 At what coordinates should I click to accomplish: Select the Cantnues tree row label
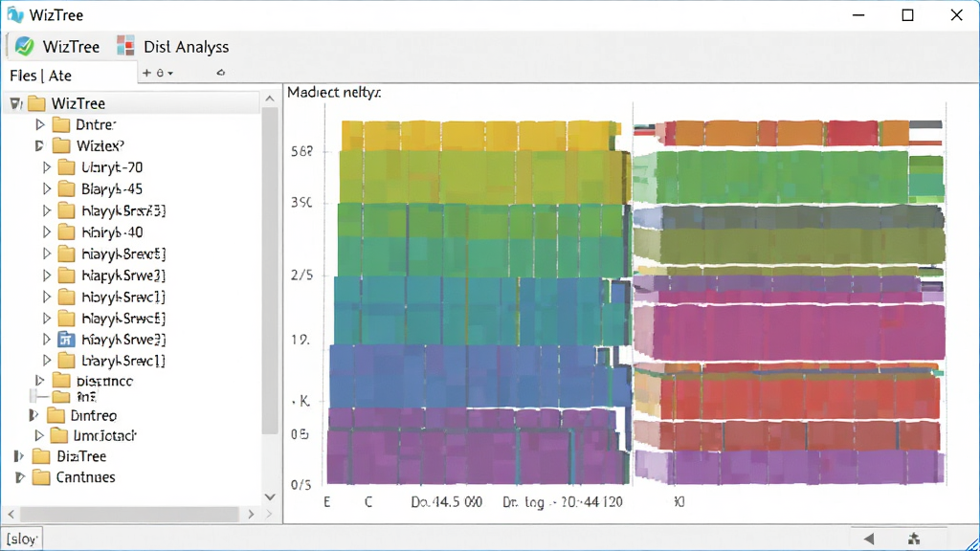(x=85, y=477)
